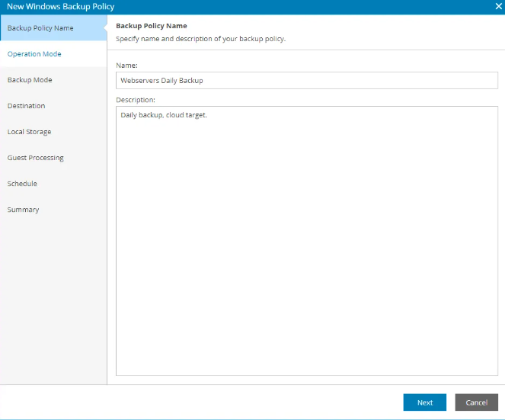
Task: Close the New Windows Backup Policy dialog
Action: (498, 7)
